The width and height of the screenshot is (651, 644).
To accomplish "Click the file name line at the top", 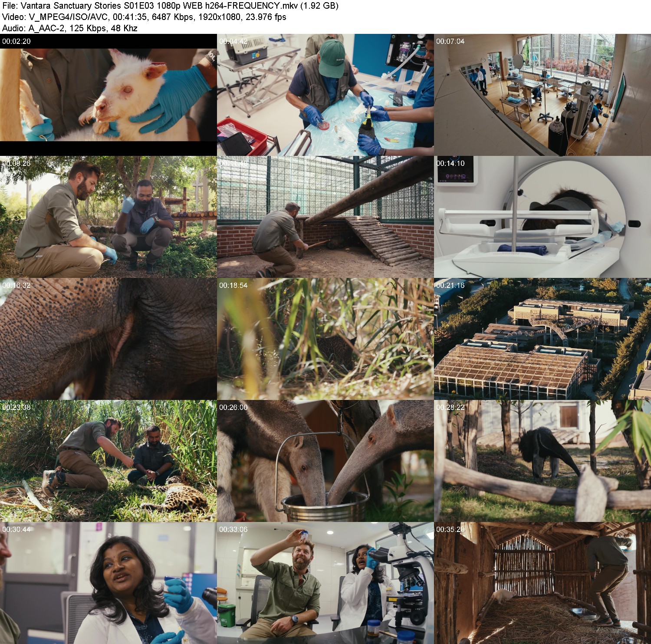I will [170, 6].
